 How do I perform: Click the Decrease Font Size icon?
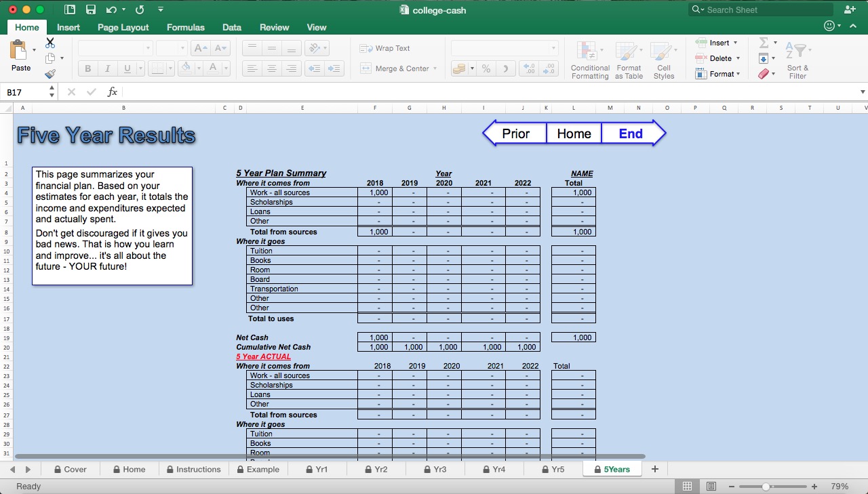(220, 48)
